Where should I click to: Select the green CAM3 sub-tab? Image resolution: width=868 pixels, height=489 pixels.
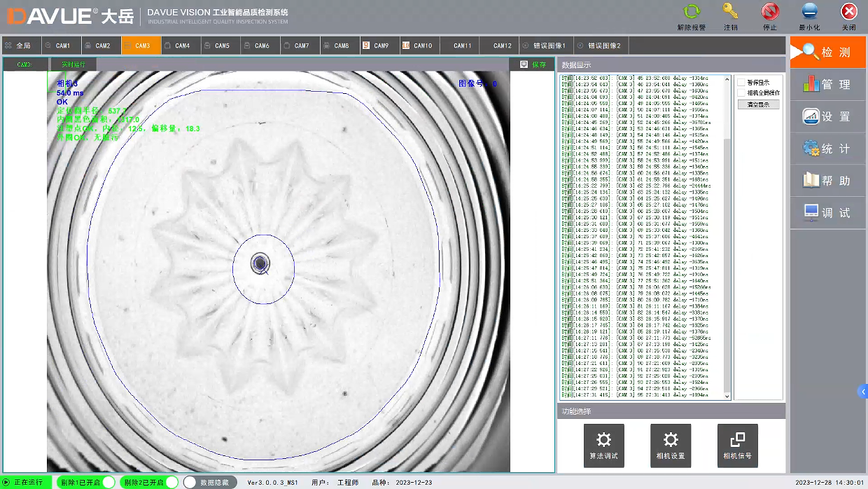coord(25,64)
